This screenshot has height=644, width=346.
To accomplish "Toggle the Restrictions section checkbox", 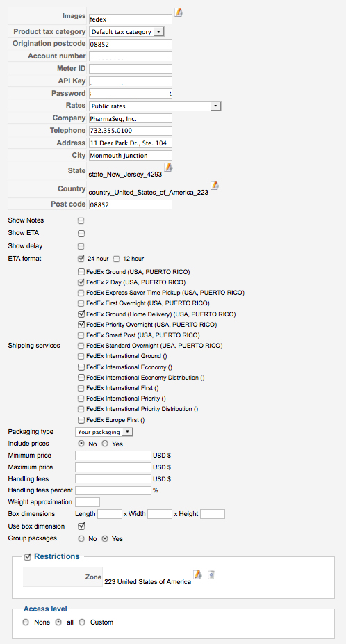I will pyautogui.click(x=28, y=557).
